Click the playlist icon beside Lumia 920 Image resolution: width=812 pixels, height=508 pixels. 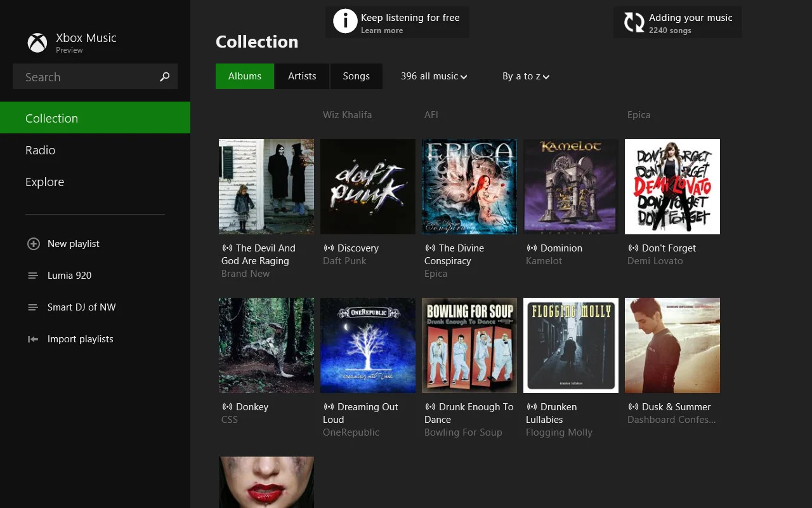32,275
